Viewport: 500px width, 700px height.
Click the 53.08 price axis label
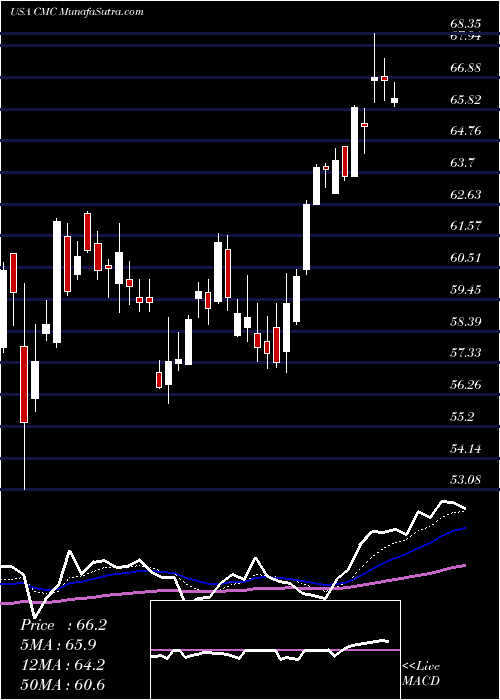coord(466,480)
